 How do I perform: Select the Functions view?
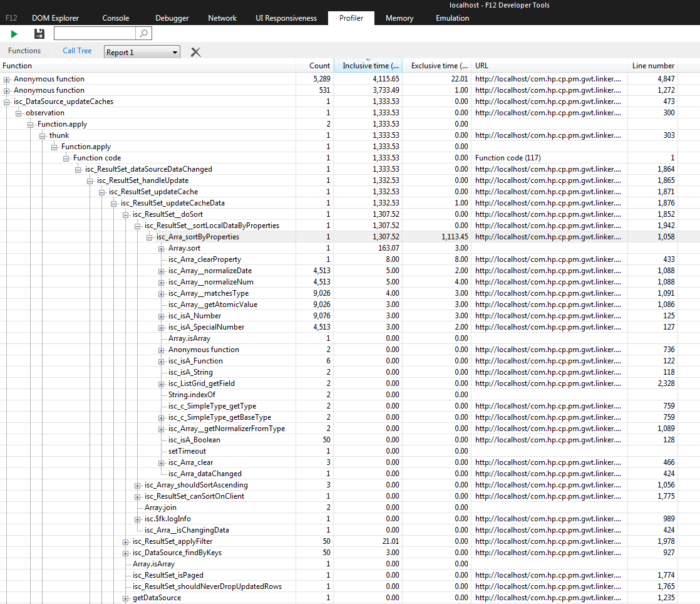click(24, 51)
